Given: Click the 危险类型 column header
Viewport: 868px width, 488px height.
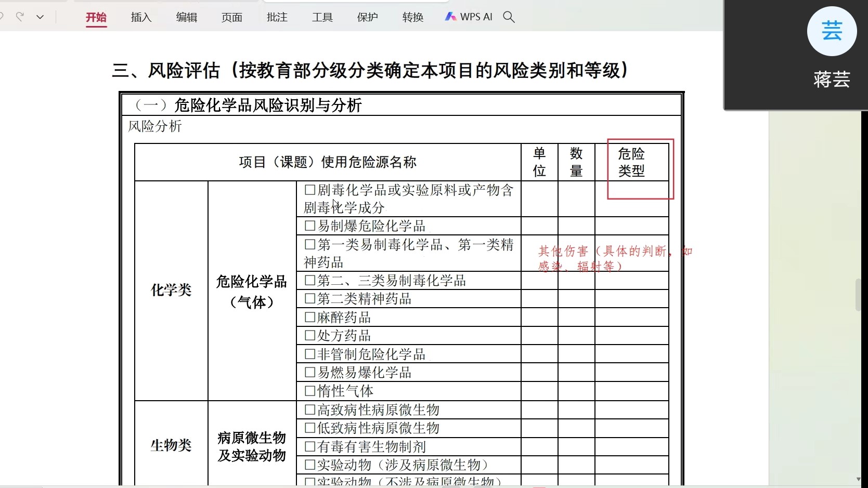Looking at the screenshot, I should click(631, 162).
